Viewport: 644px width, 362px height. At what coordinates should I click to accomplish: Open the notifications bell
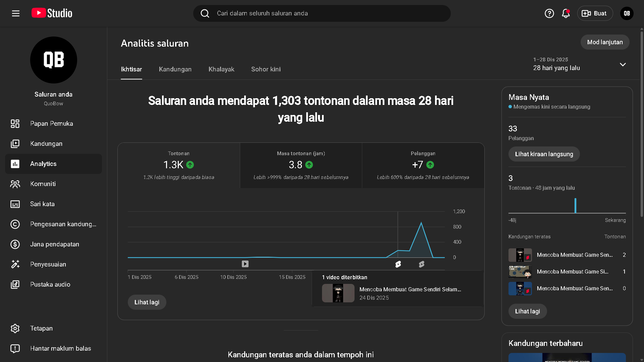566,13
